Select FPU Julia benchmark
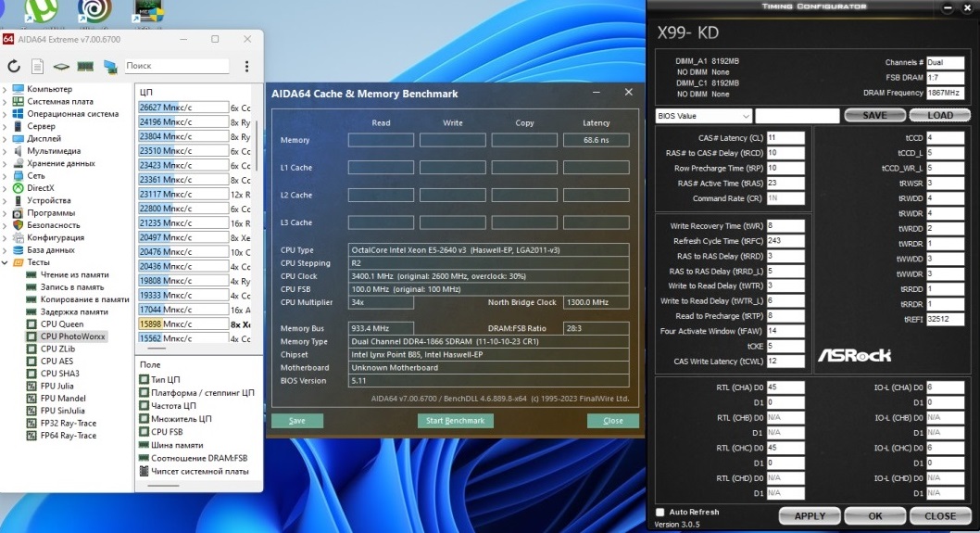Screen dimensions: 980x533 [x=57, y=386]
